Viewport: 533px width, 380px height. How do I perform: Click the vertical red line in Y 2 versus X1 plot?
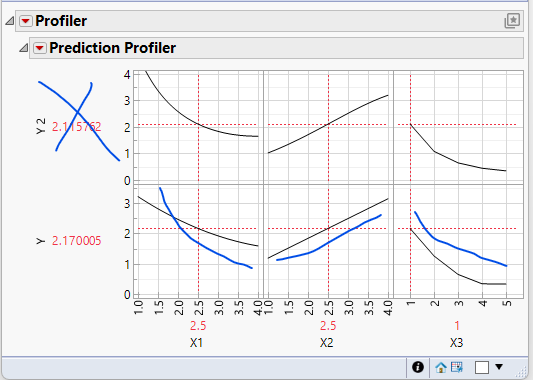(199, 127)
